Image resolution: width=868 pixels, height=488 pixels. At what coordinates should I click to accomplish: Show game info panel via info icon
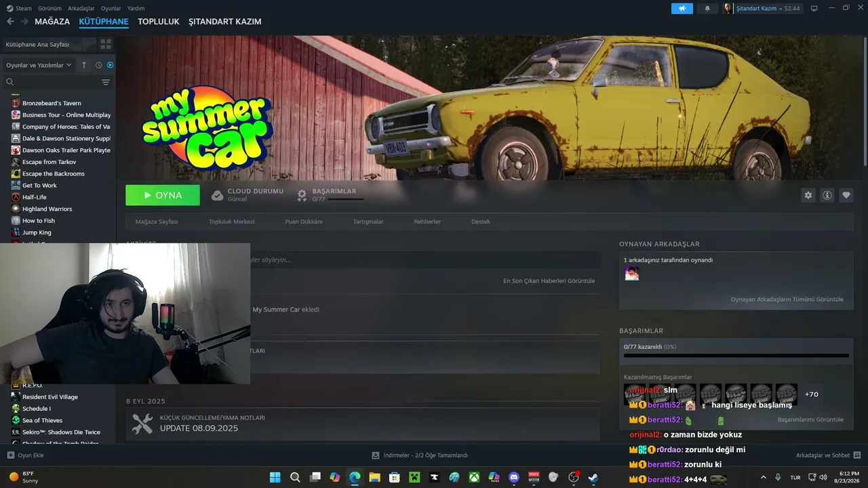click(x=827, y=195)
